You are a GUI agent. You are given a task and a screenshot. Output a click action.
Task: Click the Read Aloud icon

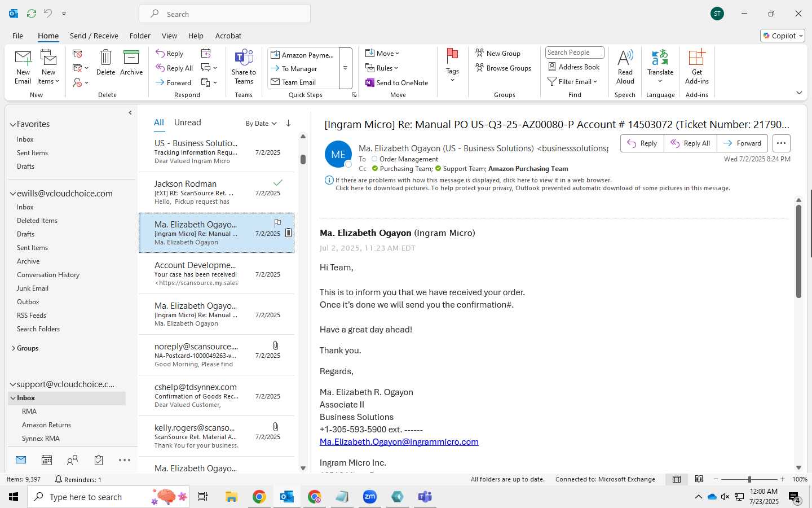(x=625, y=67)
